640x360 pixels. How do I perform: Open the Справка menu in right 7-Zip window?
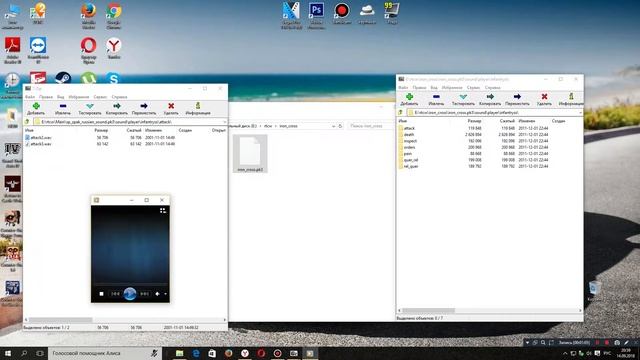click(492, 88)
